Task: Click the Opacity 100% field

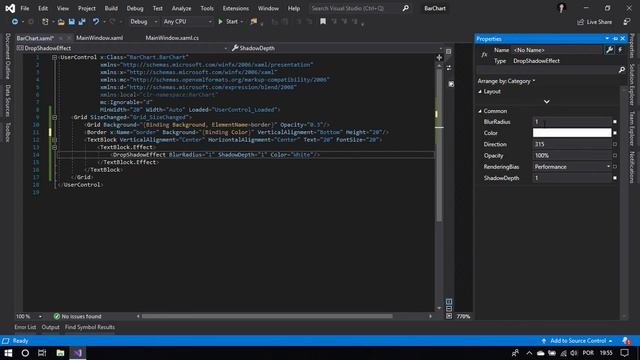Action: [x=572, y=156]
